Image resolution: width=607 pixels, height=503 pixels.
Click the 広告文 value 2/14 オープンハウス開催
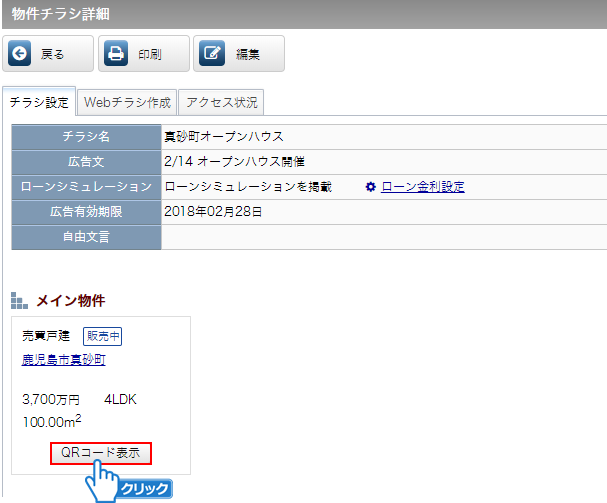pos(234,161)
